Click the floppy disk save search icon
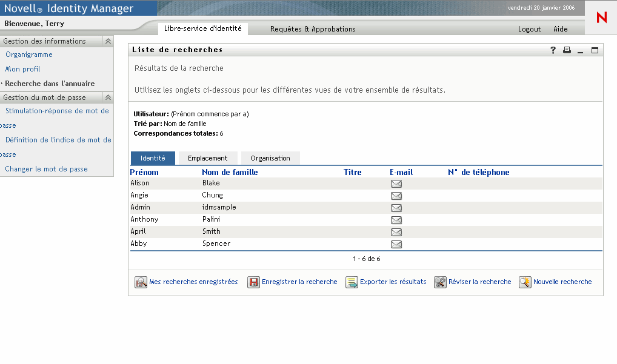Image resolution: width=617 pixels, height=364 pixels. click(253, 282)
